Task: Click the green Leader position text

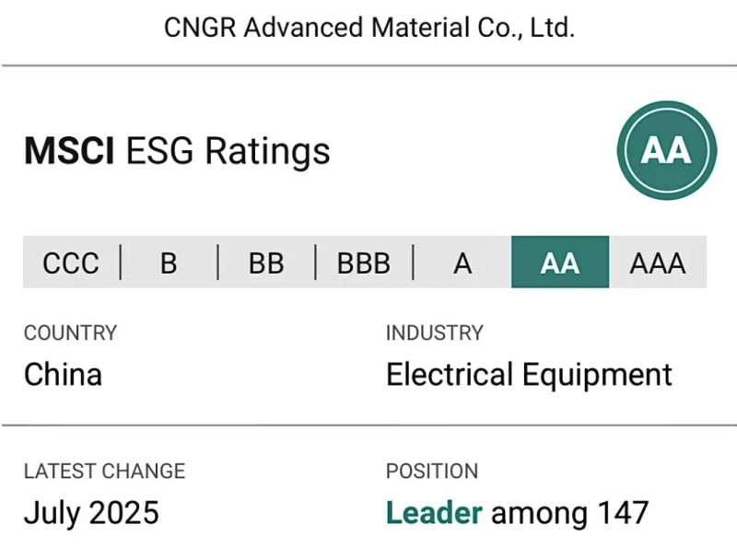Action: [x=434, y=512]
